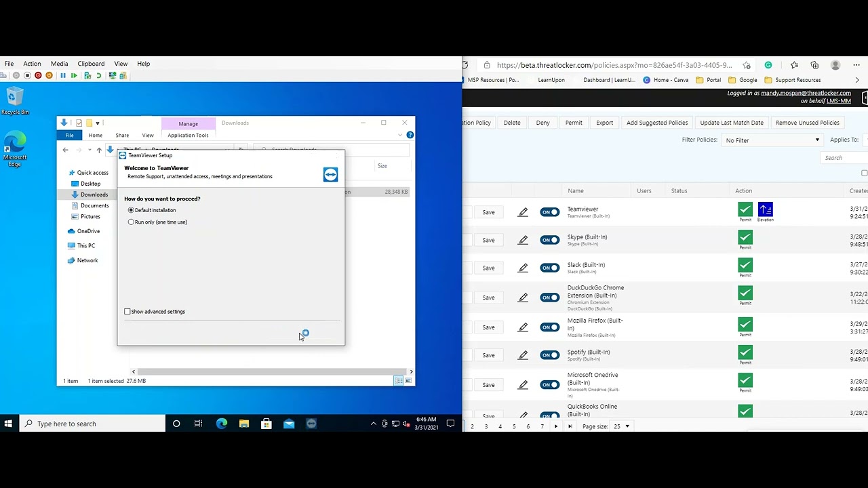Open the Home tab in File Explorer
868x488 pixels.
96,135
